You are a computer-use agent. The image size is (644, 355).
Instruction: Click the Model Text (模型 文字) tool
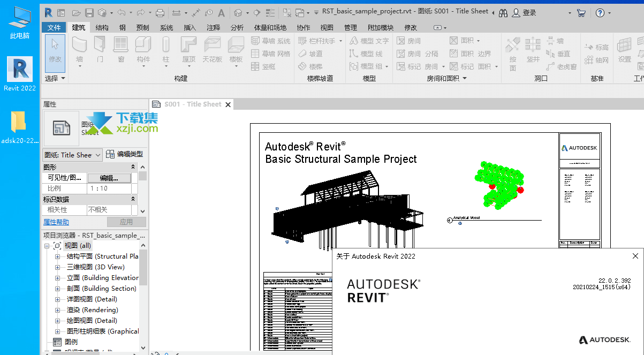[369, 41]
